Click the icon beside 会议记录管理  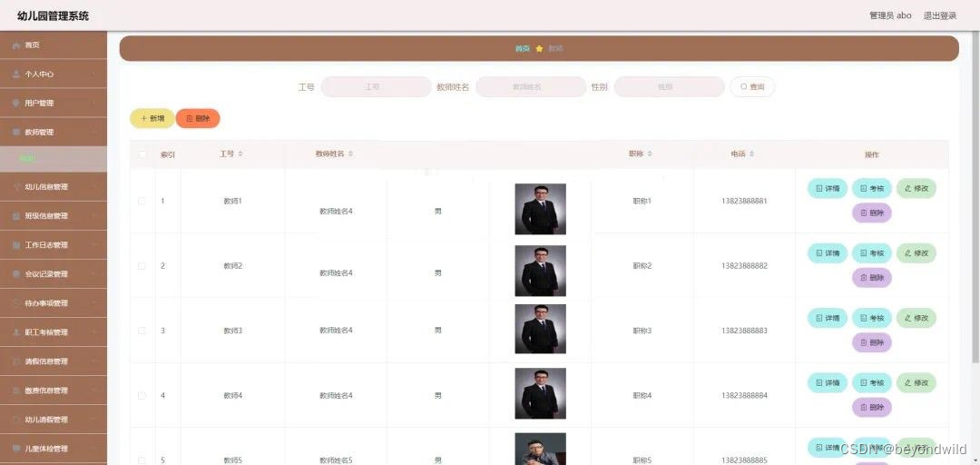[16, 274]
